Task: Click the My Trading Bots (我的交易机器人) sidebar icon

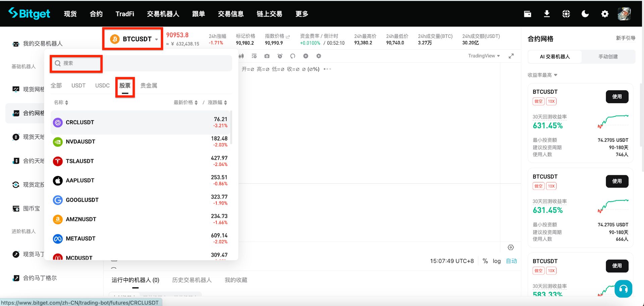Action: [16, 44]
